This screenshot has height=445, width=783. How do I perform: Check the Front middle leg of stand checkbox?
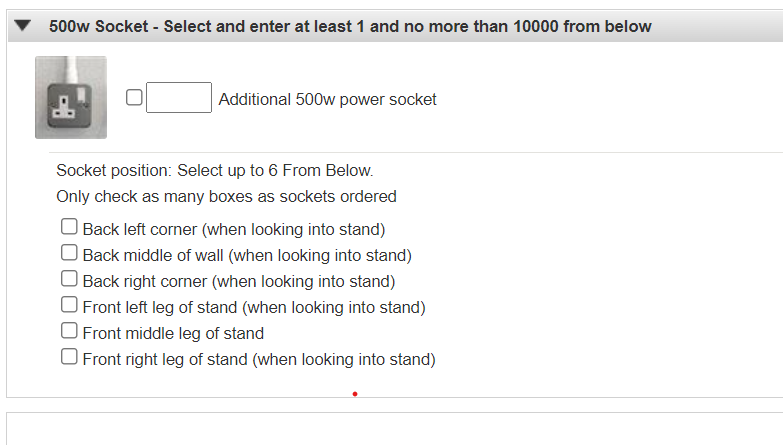[x=69, y=331]
